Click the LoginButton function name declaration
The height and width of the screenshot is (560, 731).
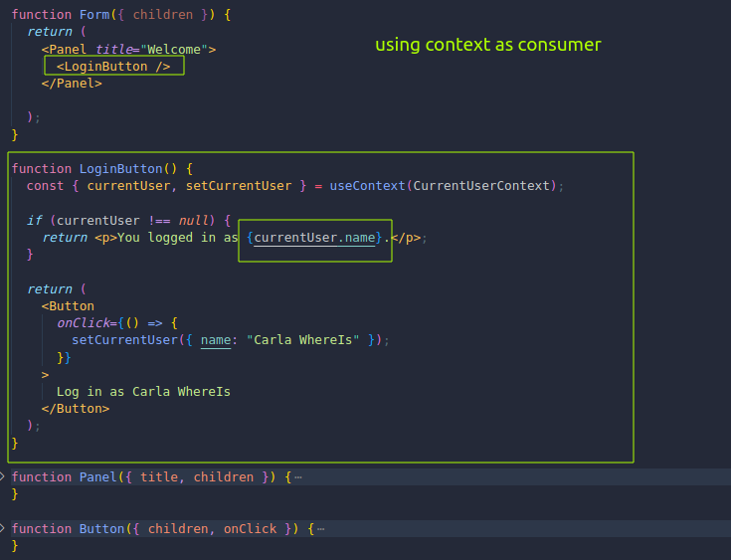coord(120,168)
